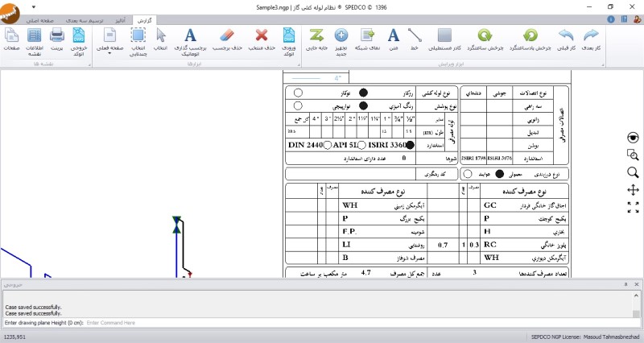Viewport: 644px width, 343px height.
Task: Select the خط line tool
Action: (x=415, y=39)
